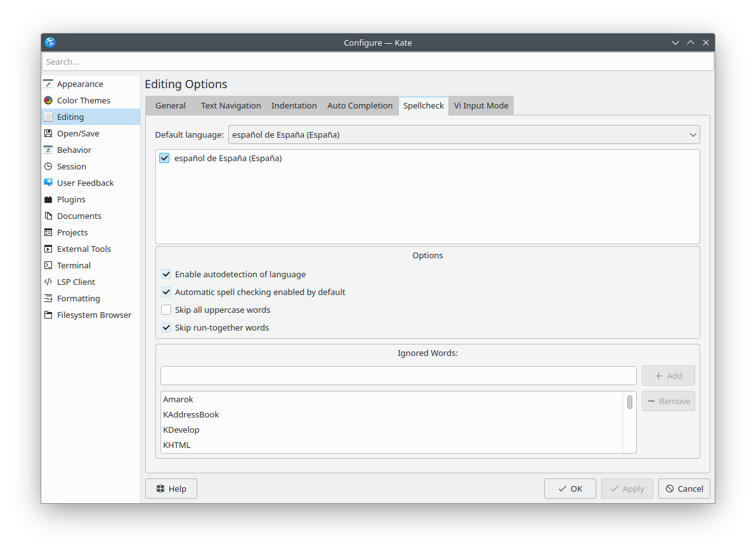
Task: Uncheck Skip run-together words
Action: tap(166, 327)
